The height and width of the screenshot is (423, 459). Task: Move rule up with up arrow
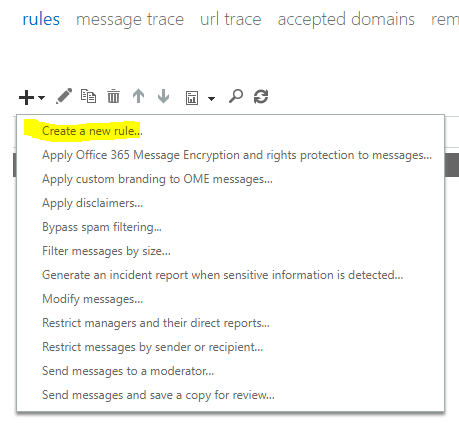click(138, 96)
